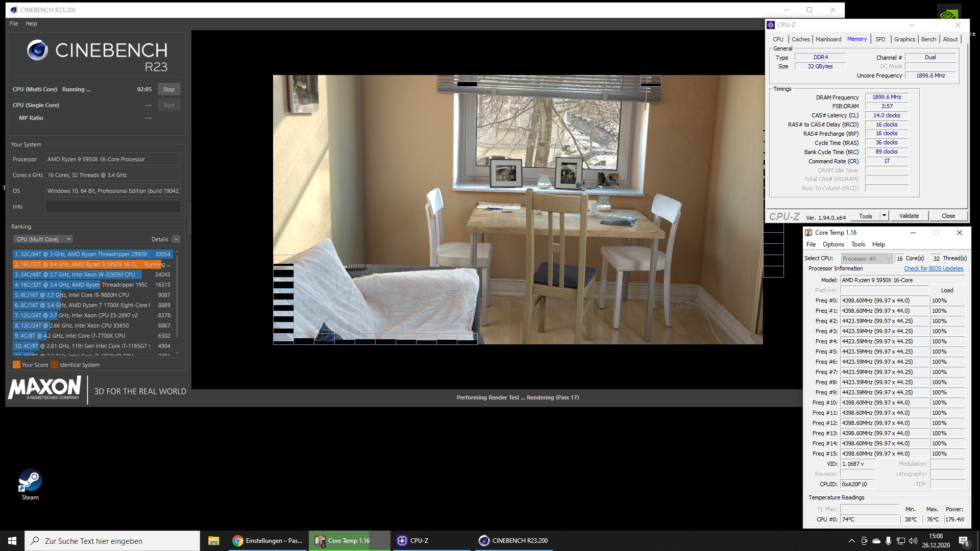Open the Options menu in Core Temp
Screen dimensions: 980x551
833,244
